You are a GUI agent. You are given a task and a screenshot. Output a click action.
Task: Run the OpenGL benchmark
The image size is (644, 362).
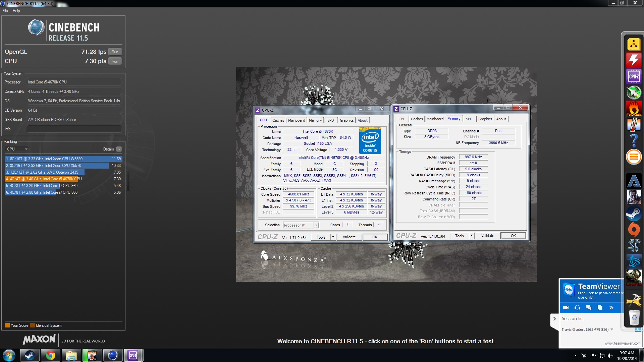point(115,52)
